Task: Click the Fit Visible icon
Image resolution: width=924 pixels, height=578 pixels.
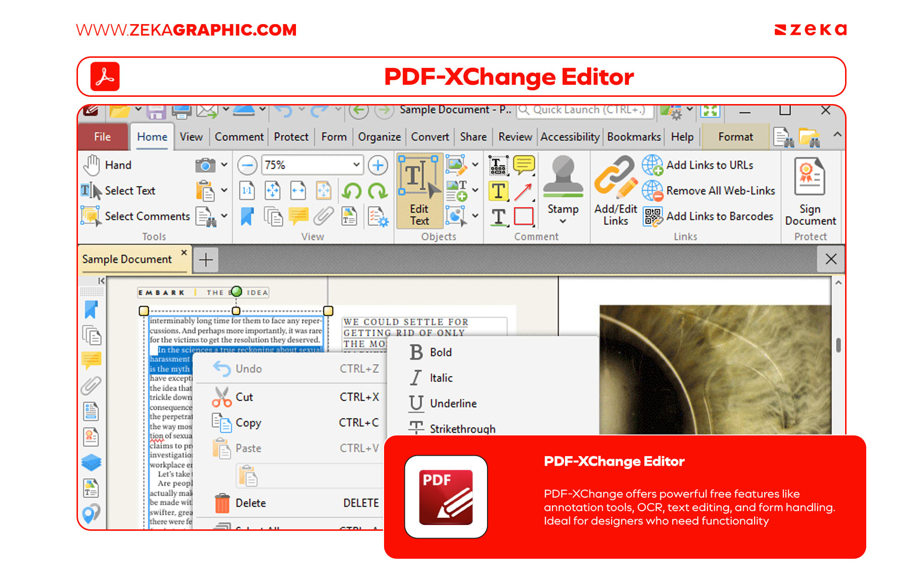Action: [324, 191]
